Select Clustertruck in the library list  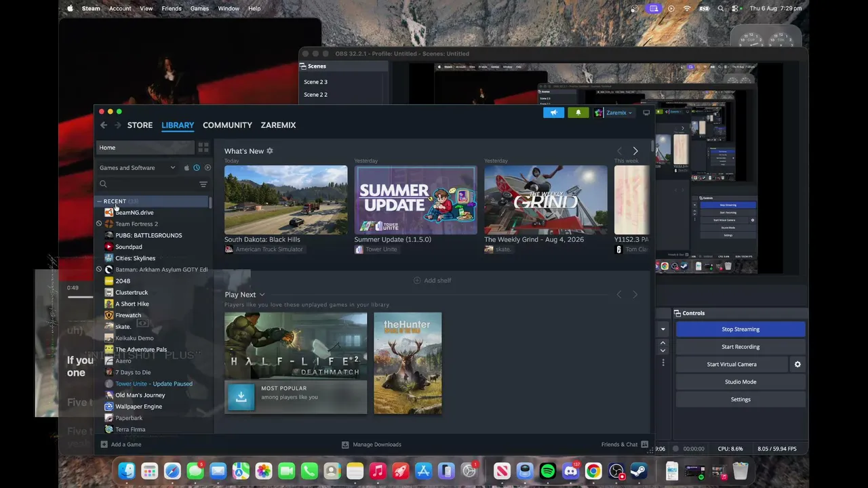point(132,293)
